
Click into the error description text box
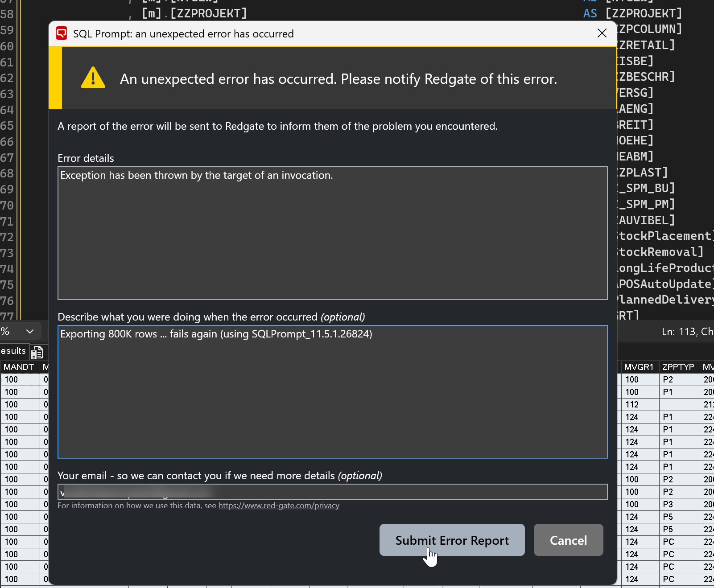[332, 392]
